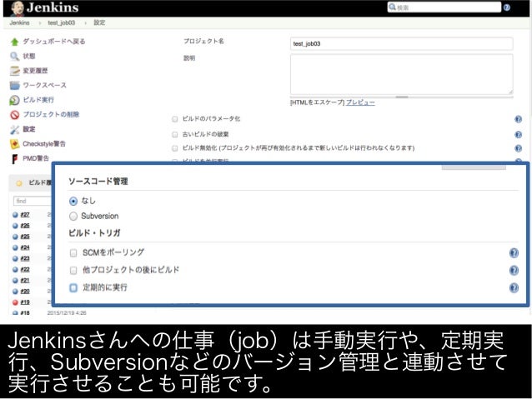532x399 pixels.
Task: Check SCMをポーリング build trigger
Action: click(x=73, y=253)
